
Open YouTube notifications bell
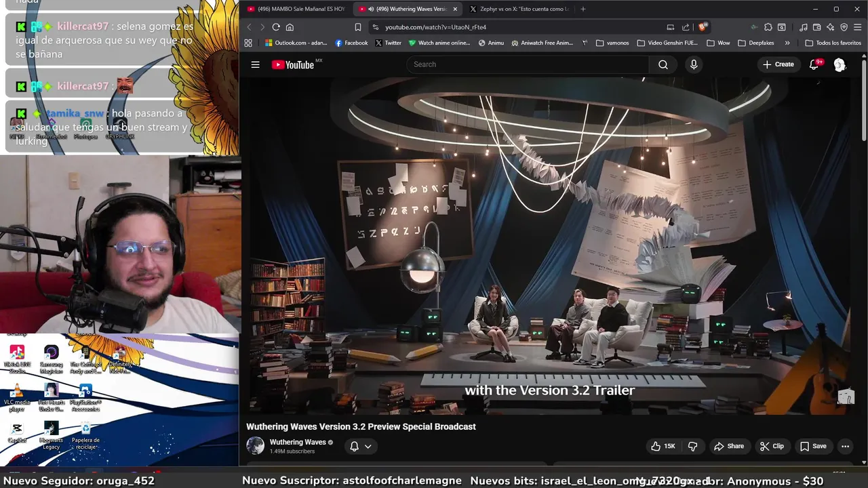(814, 64)
